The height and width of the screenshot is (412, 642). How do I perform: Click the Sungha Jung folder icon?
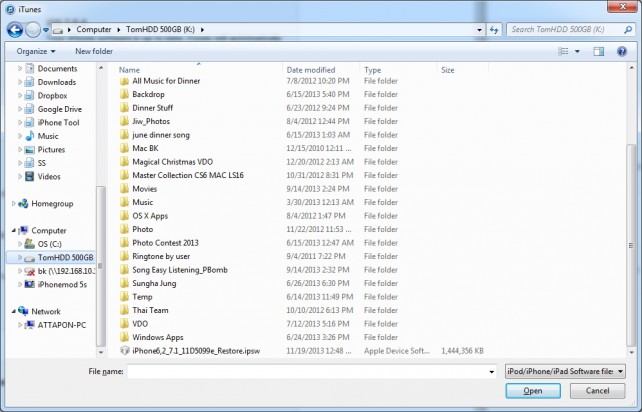124,283
